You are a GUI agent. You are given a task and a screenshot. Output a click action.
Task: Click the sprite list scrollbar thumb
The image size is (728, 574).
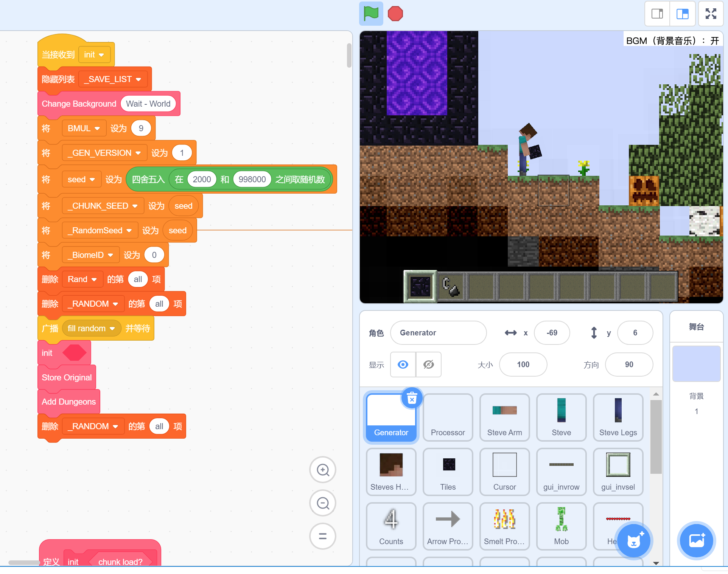656,437
